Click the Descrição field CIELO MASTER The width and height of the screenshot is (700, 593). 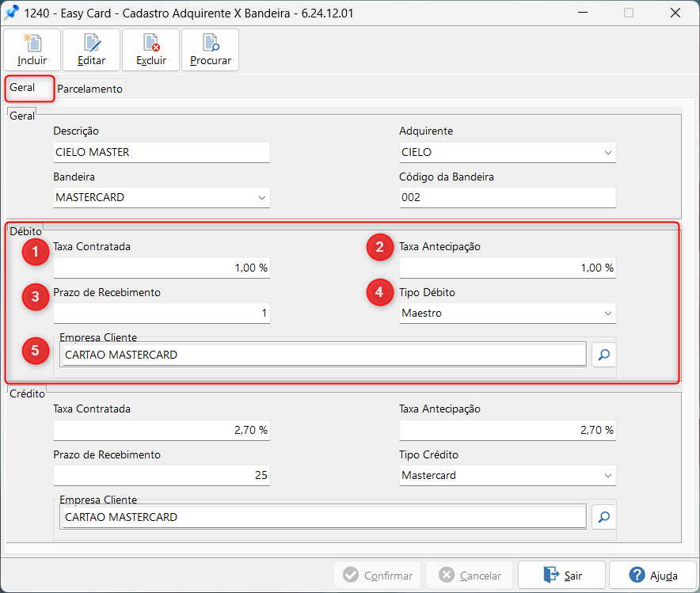(x=162, y=152)
